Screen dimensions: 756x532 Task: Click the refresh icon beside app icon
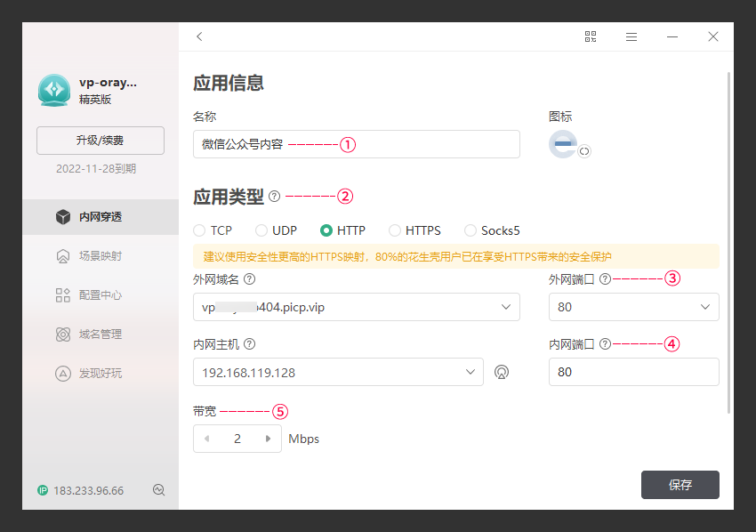584,151
